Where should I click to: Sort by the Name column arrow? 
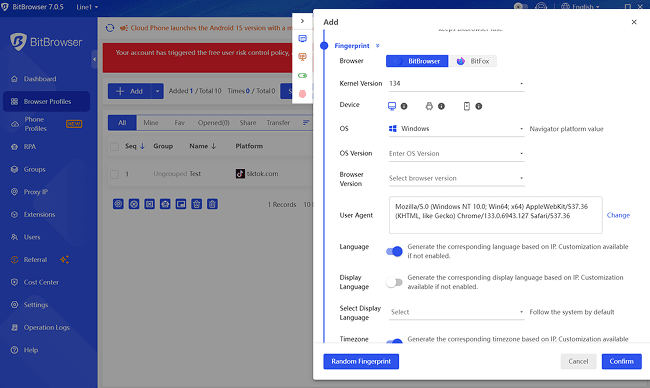tap(213, 146)
